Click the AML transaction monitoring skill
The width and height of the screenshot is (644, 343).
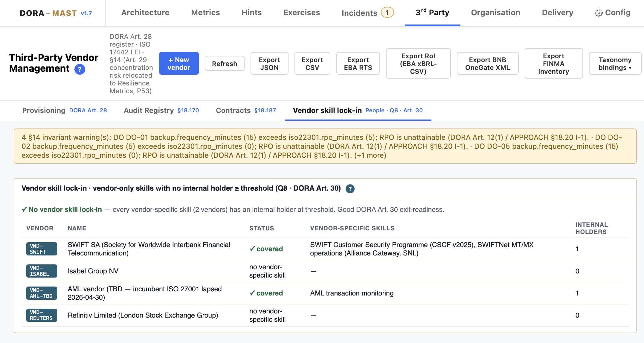pos(352,293)
